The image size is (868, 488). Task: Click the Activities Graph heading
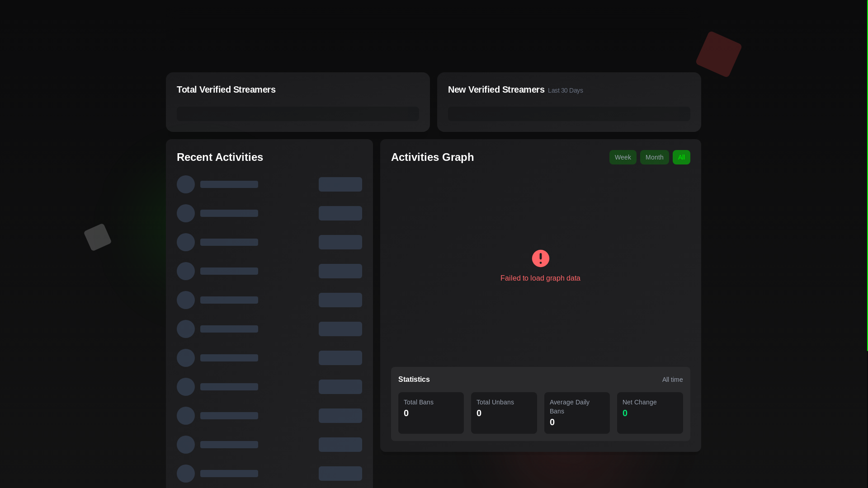click(x=432, y=157)
